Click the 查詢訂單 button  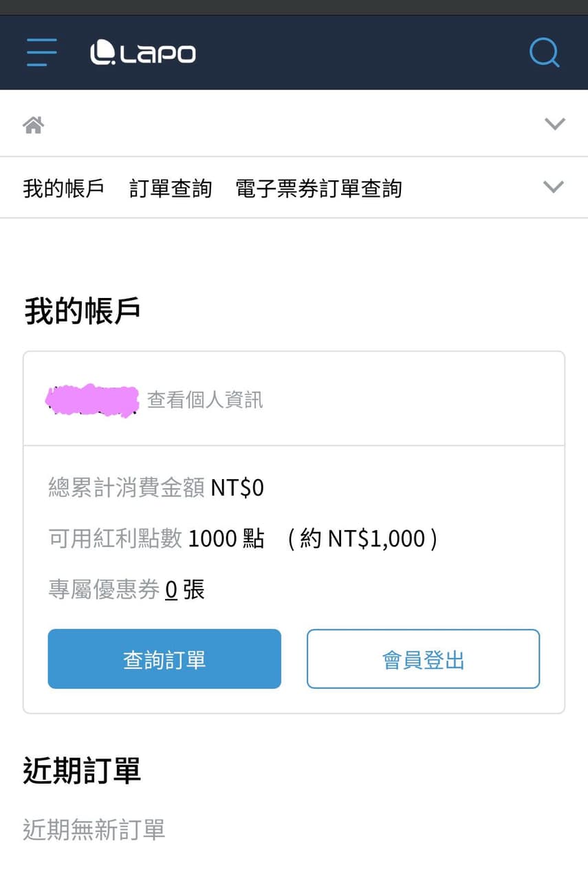(x=164, y=659)
